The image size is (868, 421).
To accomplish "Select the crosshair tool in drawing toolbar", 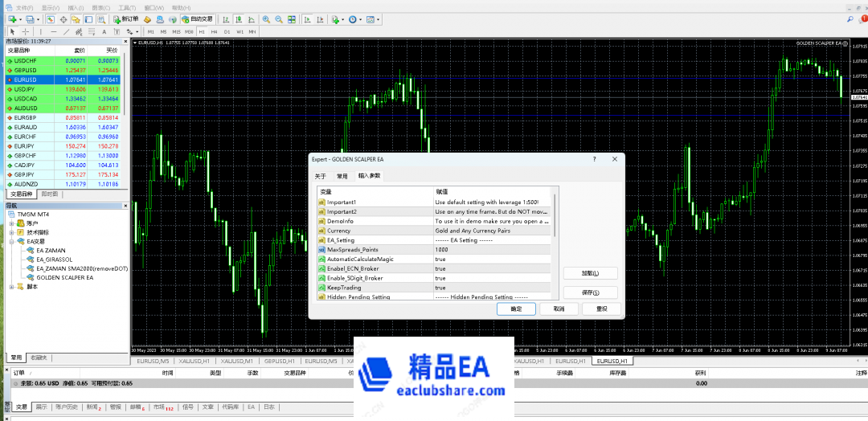I will click(24, 32).
